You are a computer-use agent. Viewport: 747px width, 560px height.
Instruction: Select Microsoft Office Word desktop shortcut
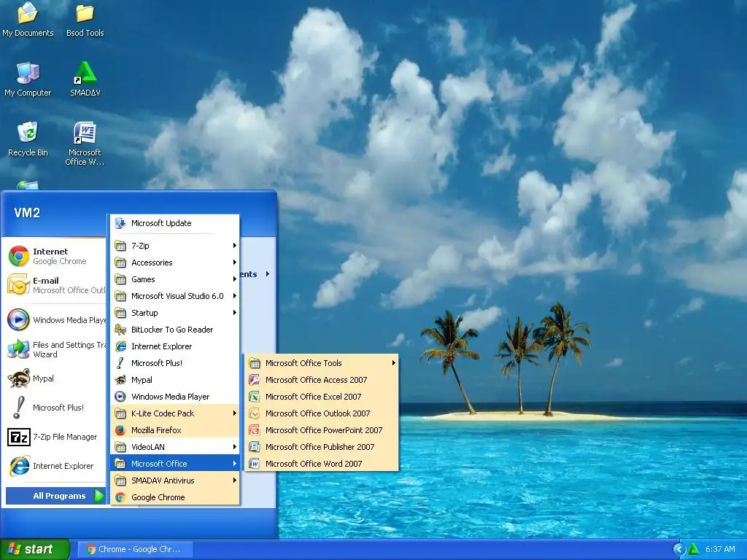[85, 133]
